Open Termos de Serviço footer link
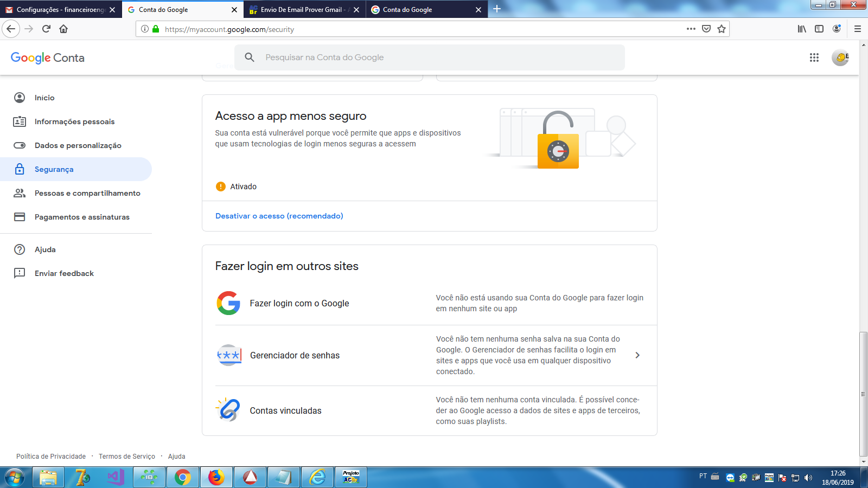Image resolution: width=868 pixels, height=488 pixels. [127, 457]
